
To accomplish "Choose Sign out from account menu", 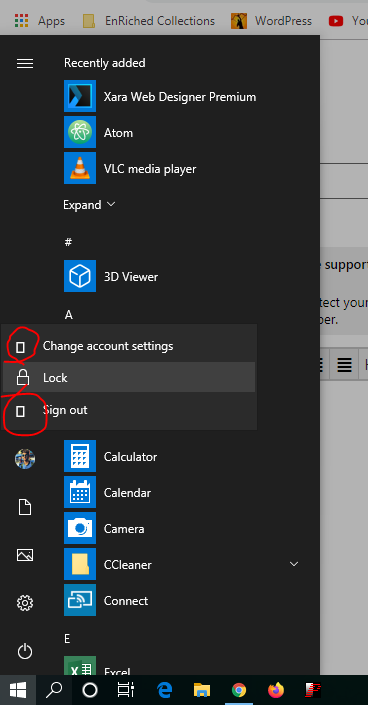I will [x=129, y=410].
